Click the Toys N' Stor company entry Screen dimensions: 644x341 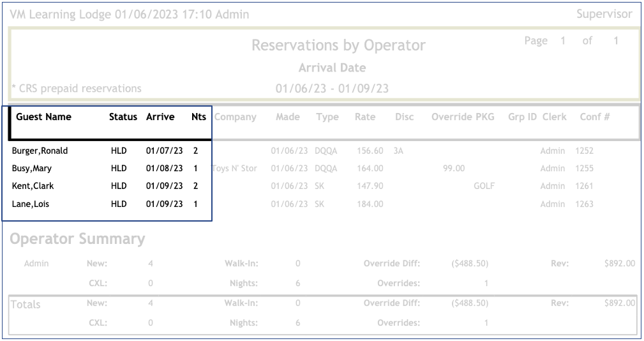click(234, 169)
